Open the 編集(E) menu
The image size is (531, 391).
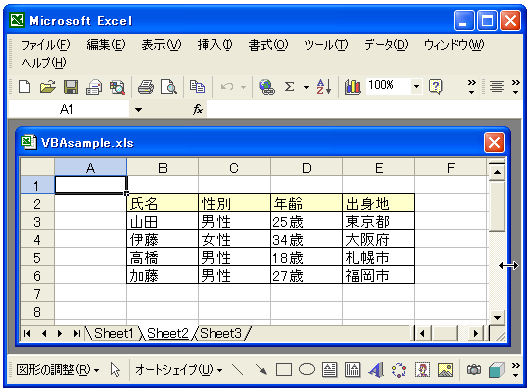(x=106, y=45)
